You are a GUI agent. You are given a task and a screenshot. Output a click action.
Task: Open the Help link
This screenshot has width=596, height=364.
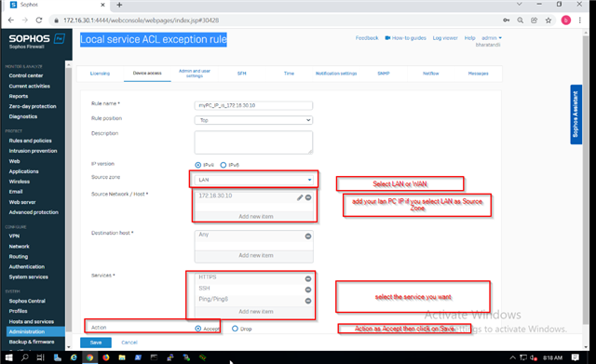469,38
